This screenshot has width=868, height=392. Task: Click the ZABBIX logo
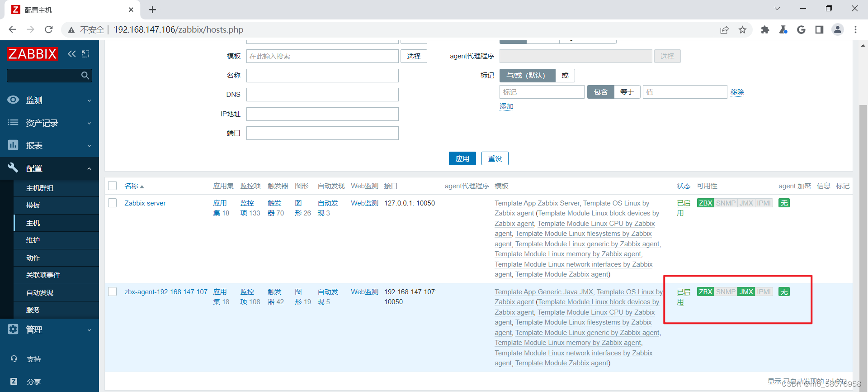(33, 54)
